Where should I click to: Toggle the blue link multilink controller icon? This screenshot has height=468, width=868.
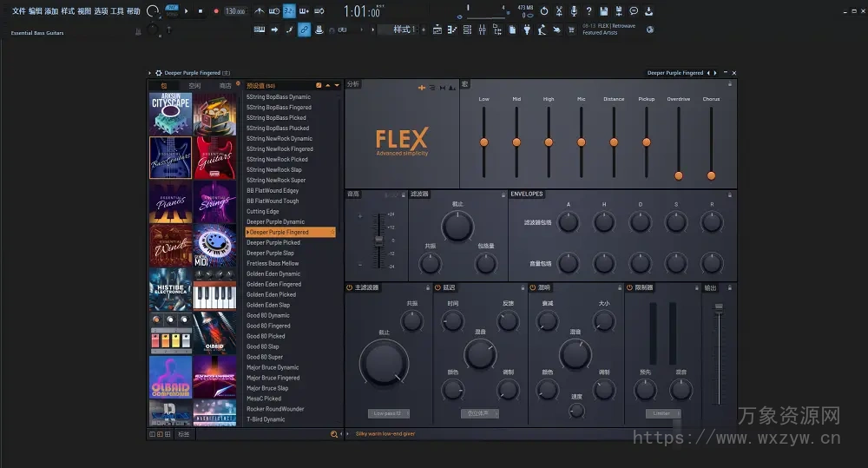click(304, 30)
